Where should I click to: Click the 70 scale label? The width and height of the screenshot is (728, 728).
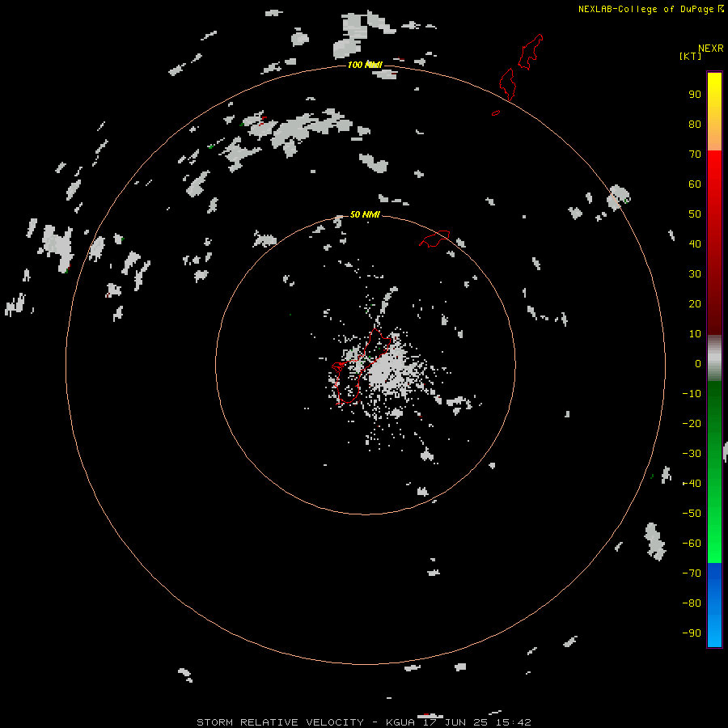click(x=695, y=154)
